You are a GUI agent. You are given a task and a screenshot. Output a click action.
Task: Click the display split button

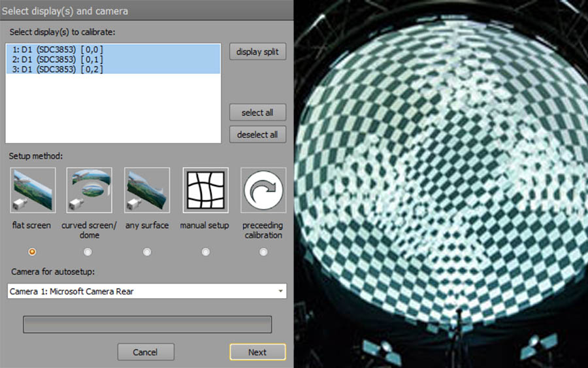point(257,52)
